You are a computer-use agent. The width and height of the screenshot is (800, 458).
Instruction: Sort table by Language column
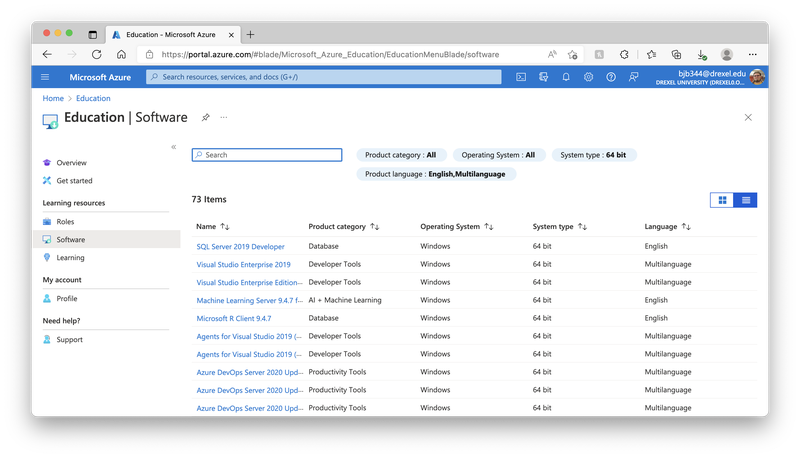(x=667, y=226)
